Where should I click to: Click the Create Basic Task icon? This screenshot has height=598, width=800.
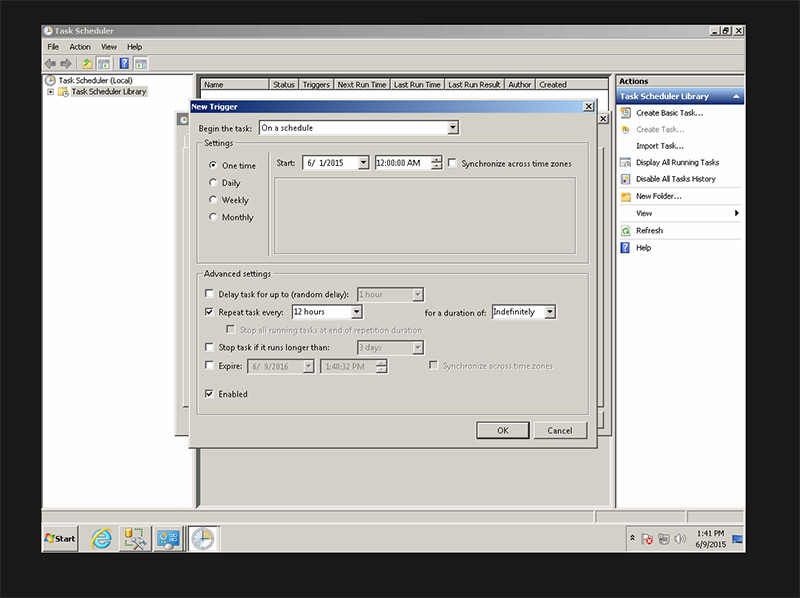point(626,113)
